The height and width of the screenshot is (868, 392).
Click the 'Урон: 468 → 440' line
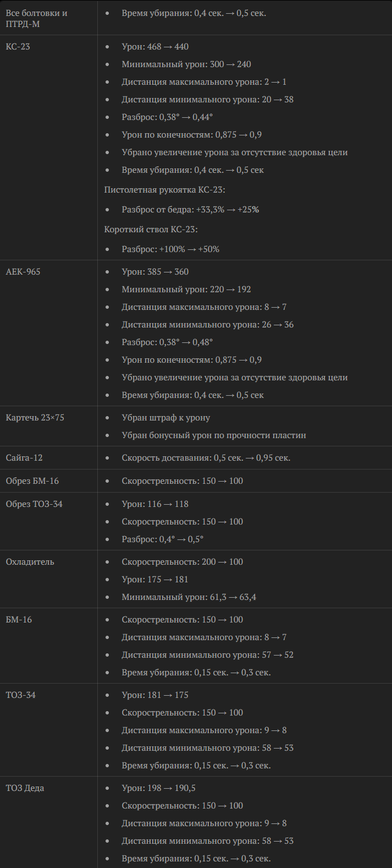coord(155,47)
